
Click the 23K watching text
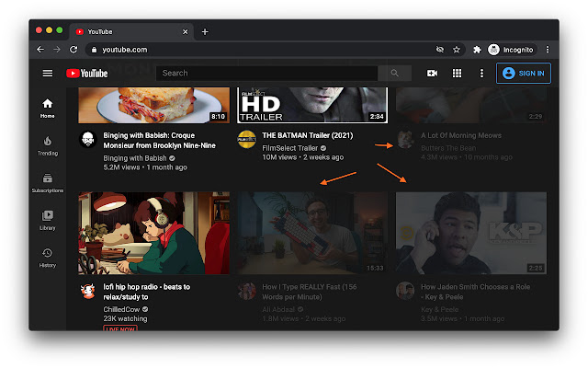pyautogui.click(x=125, y=319)
